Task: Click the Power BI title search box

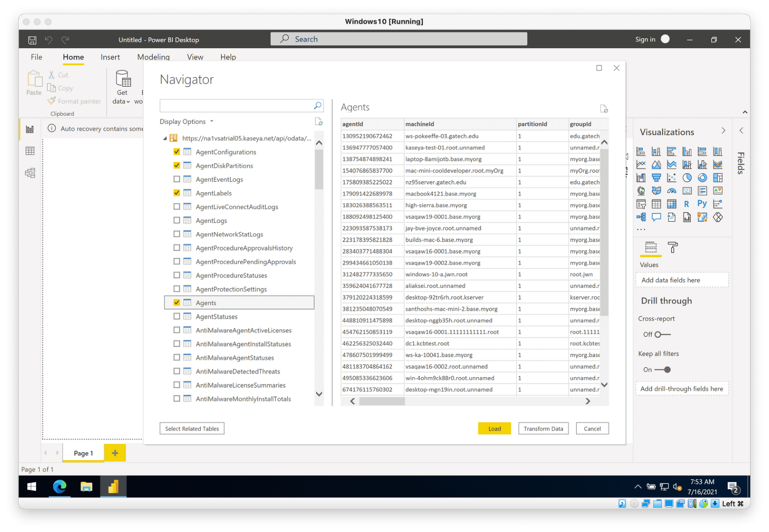Action: tap(398, 39)
